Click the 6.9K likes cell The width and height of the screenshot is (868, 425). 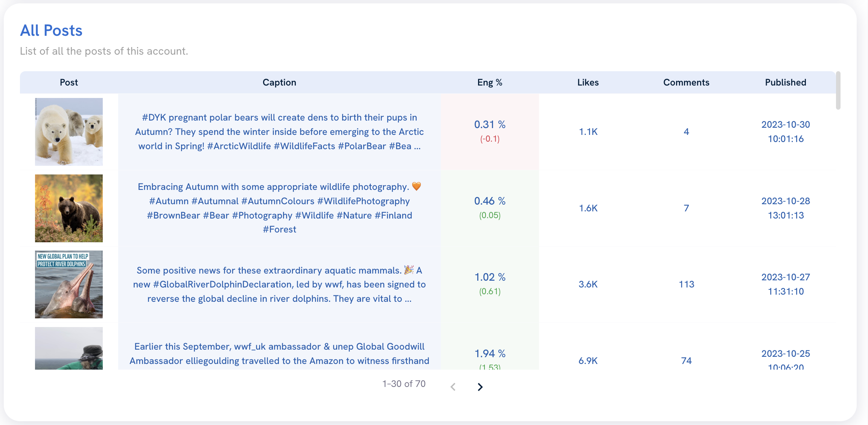click(588, 361)
